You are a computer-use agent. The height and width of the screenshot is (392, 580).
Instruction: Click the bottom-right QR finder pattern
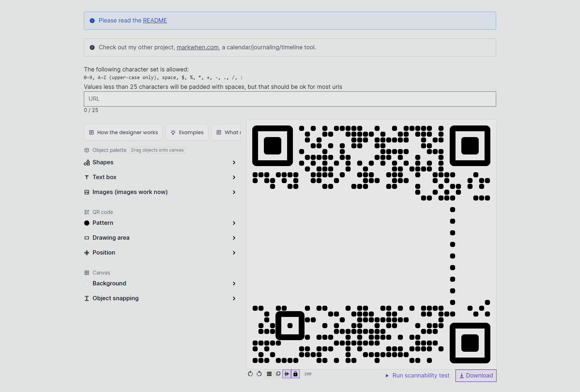470,343
